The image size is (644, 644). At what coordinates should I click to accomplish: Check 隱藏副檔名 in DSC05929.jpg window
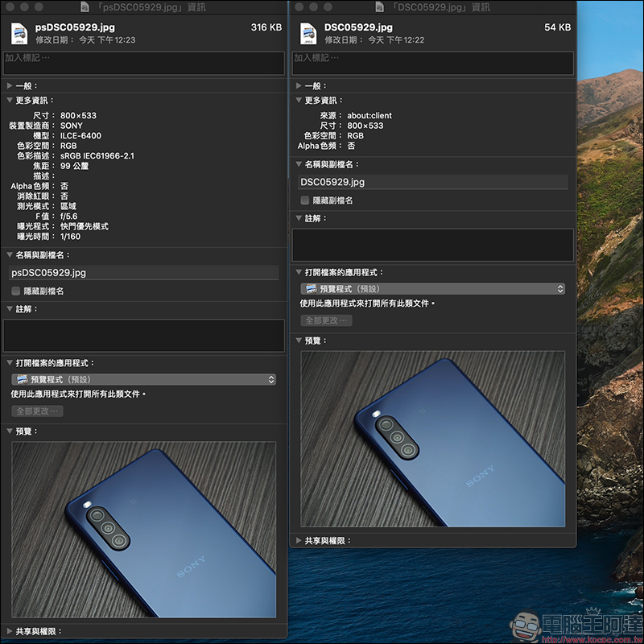[x=305, y=200]
